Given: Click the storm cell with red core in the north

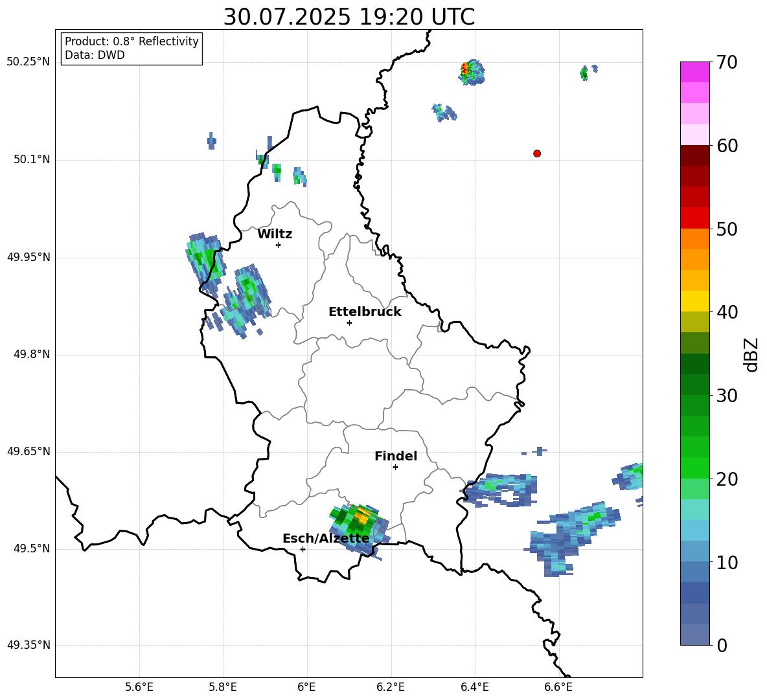Looking at the screenshot, I should 472,73.
